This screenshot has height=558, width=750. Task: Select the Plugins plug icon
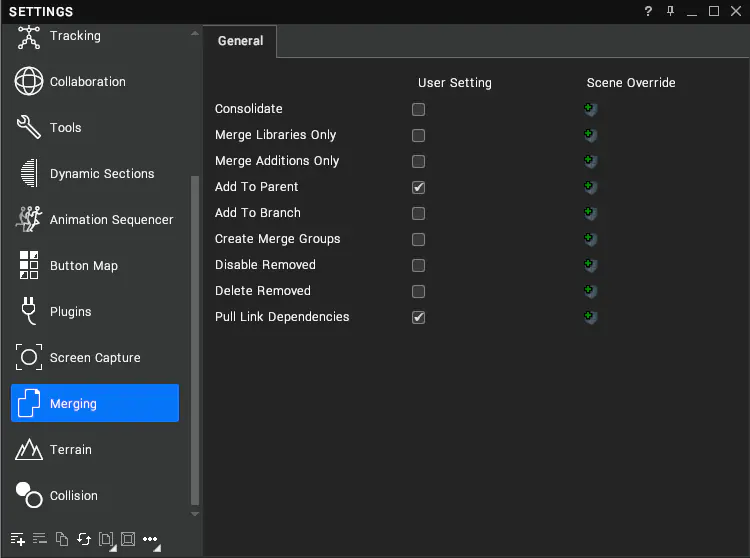[29, 311]
